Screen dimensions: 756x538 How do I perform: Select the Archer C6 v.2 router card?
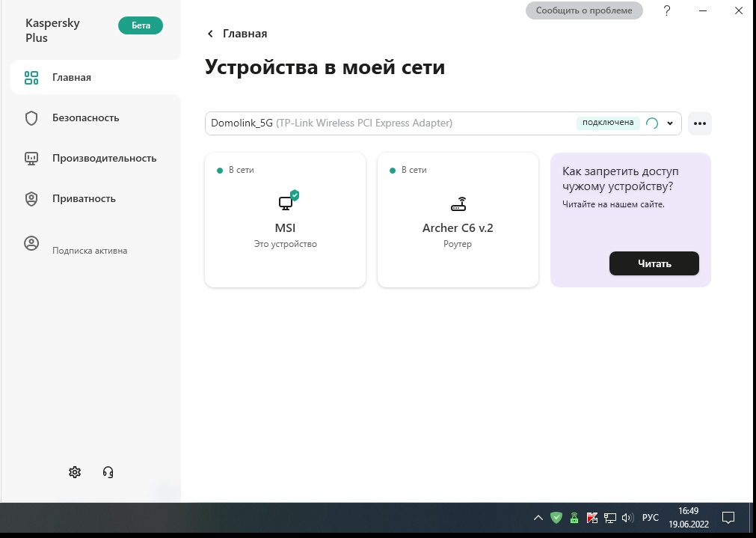click(x=458, y=220)
